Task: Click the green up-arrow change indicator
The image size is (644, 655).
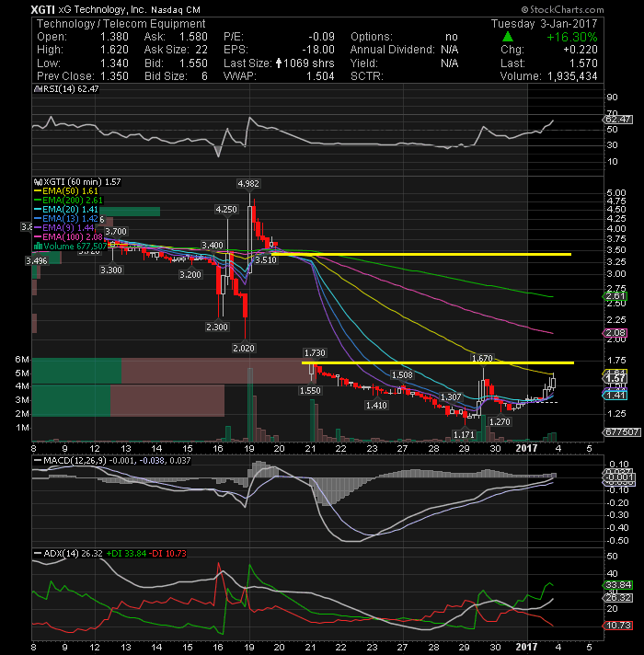Action: pyautogui.click(x=508, y=37)
